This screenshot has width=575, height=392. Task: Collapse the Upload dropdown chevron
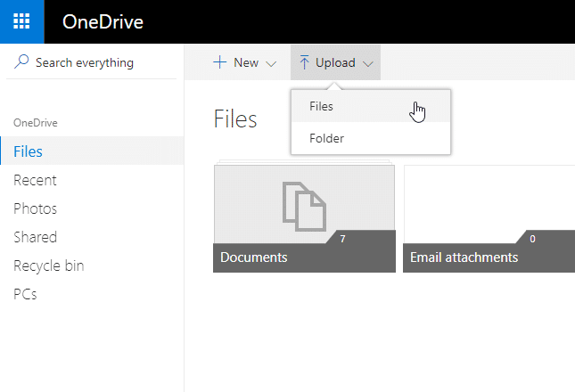[x=368, y=64]
